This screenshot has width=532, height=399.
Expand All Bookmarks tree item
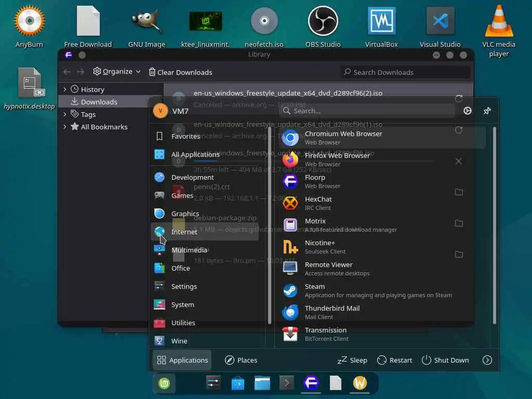(x=65, y=127)
